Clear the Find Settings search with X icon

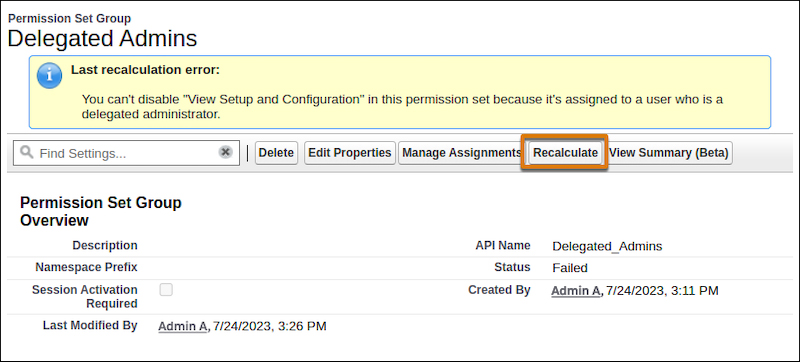(x=226, y=152)
